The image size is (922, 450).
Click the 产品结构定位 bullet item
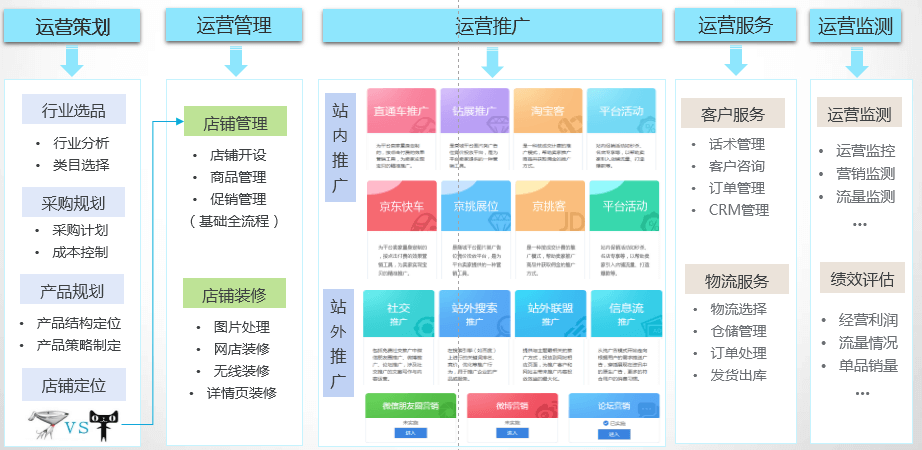click(79, 323)
